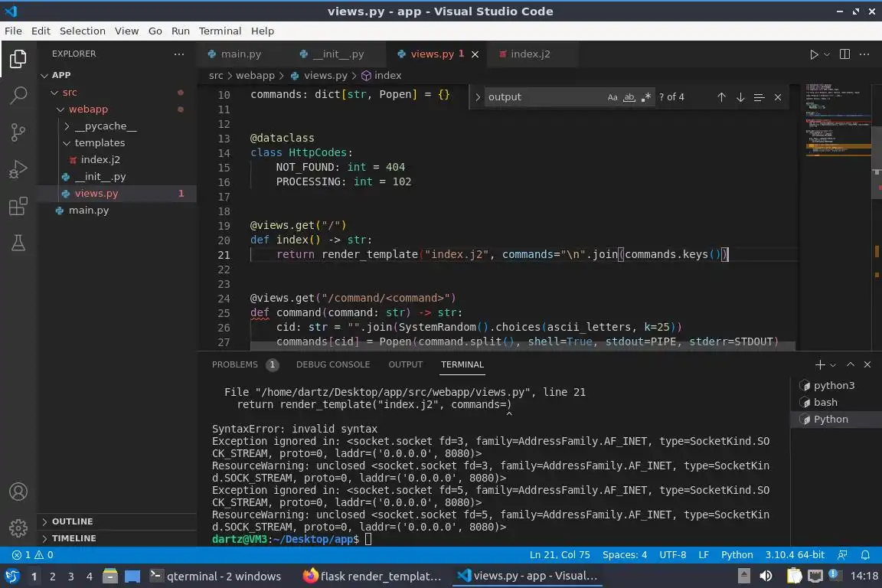
Task: Show the OUTPUT panel tab
Action: 405,364
